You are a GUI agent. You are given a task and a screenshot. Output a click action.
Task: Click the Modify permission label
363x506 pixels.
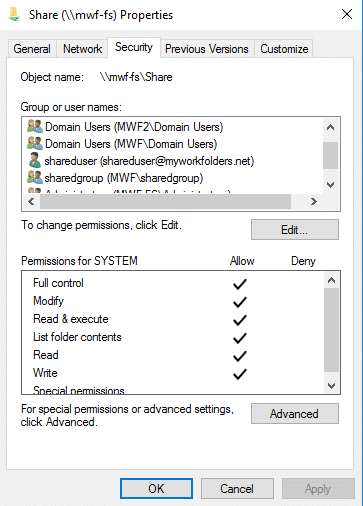coord(49,301)
